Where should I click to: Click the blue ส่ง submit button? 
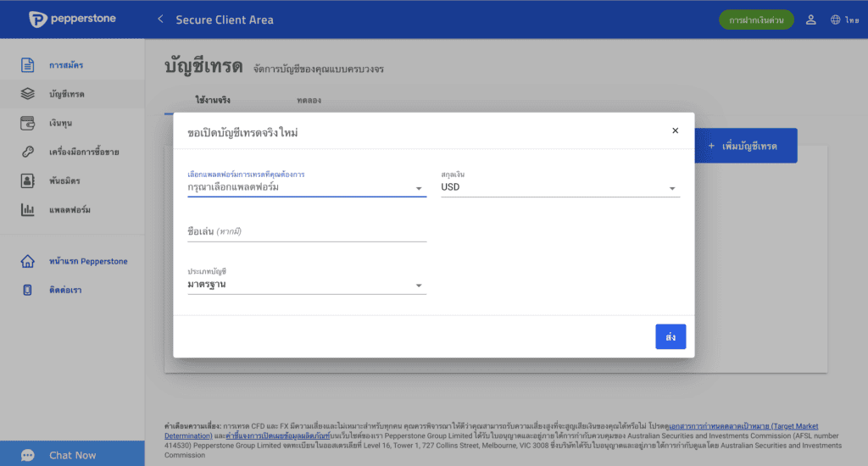pos(670,336)
